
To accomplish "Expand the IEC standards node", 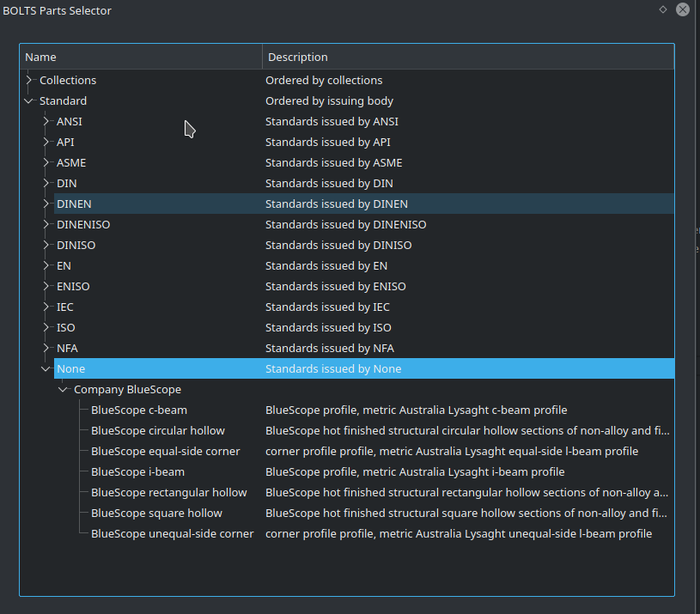I will (x=46, y=307).
